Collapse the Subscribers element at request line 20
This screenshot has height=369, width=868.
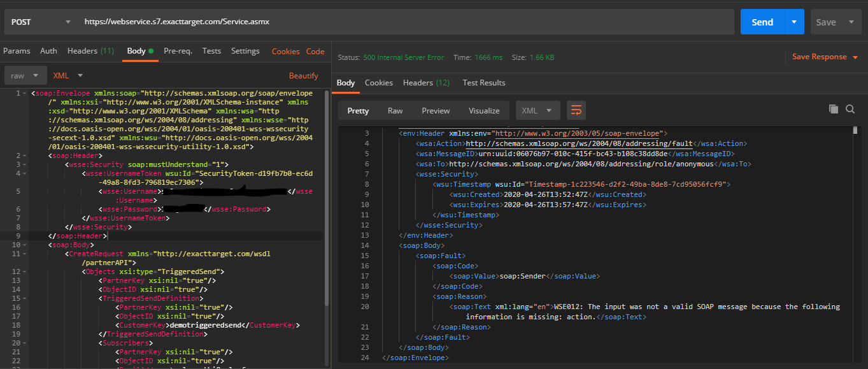(26, 343)
